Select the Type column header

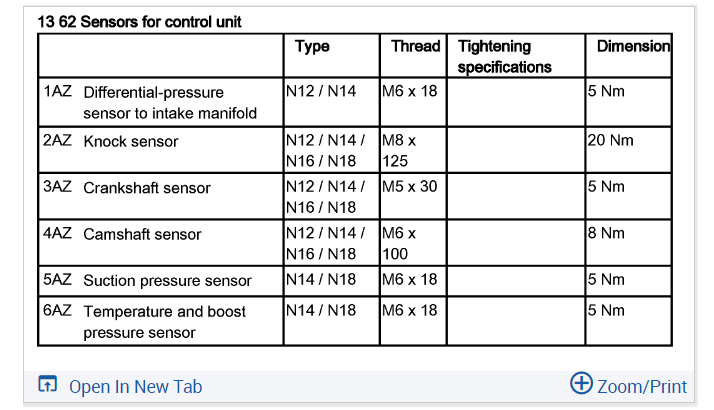click(312, 47)
